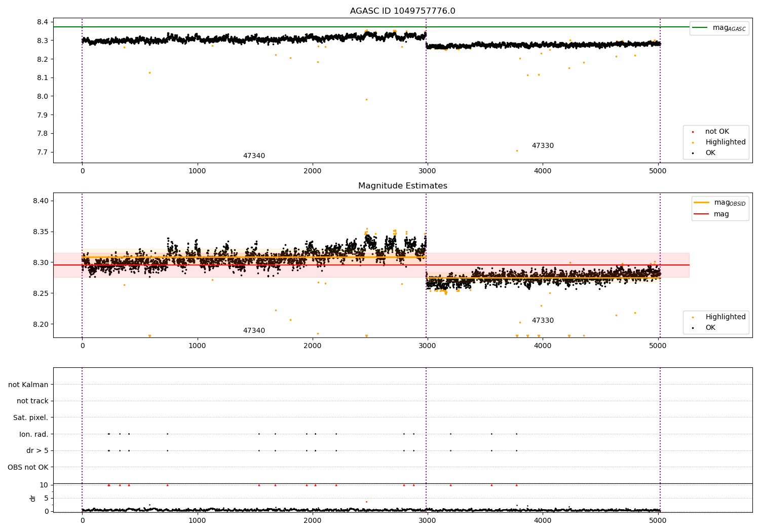Click the 47340 label in top plot
This screenshot has height=532, width=760.
[x=254, y=156]
